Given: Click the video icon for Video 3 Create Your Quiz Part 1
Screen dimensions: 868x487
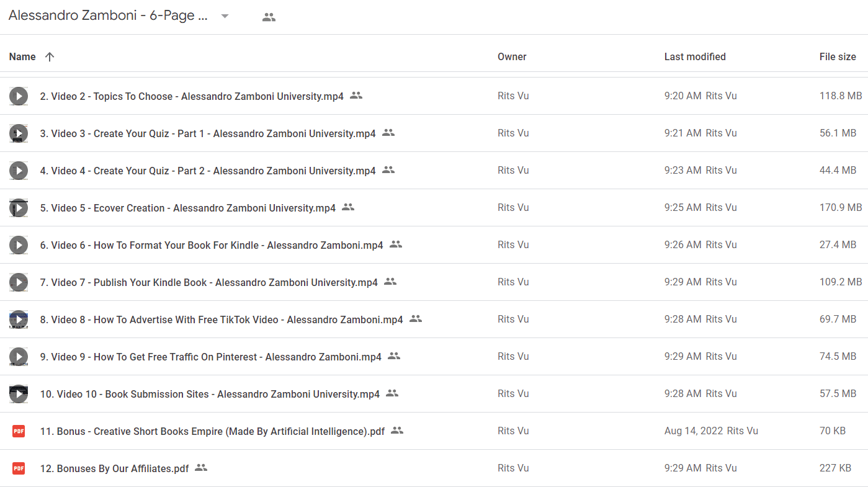Looking at the screenshot, I should tap(19, 133).
